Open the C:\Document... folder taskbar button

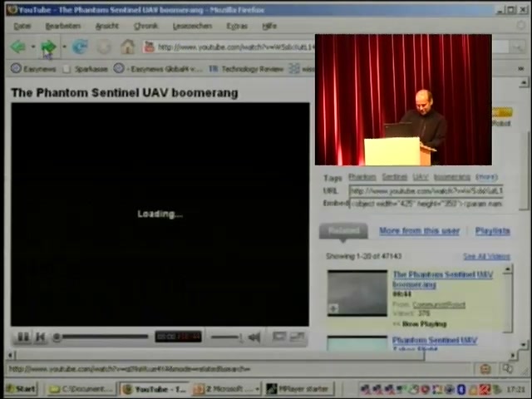pos(81,389)
